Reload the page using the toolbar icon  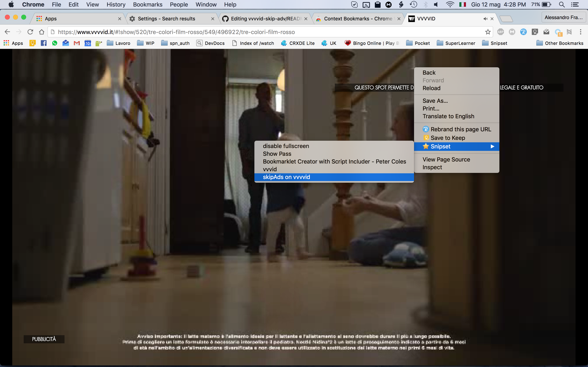(x=30, y=32)
